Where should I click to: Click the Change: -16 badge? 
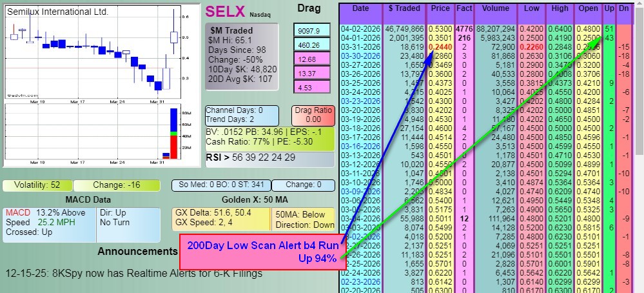(x=117, y=185)
